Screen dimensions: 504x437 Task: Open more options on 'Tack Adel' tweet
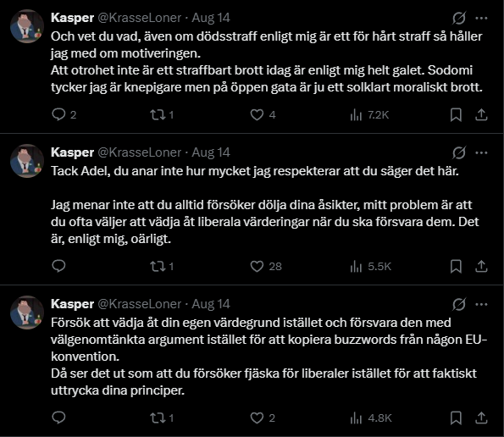coord(481,152)
